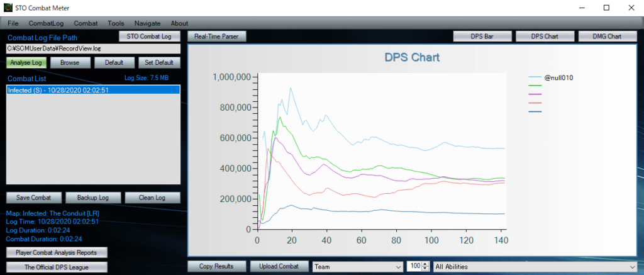Open Player Combat Analysis Reports

57,253
